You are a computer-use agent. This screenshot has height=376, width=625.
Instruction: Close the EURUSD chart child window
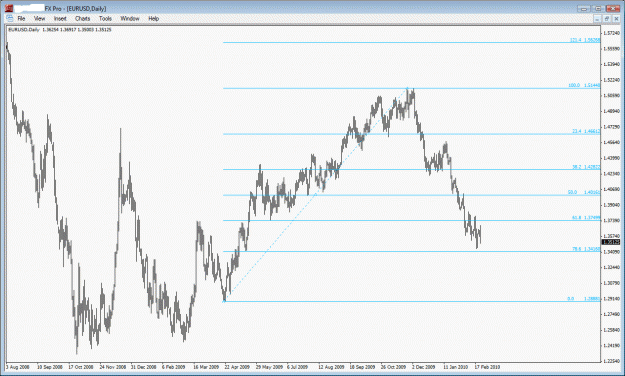pyautogui.click(x=616, y=19)
